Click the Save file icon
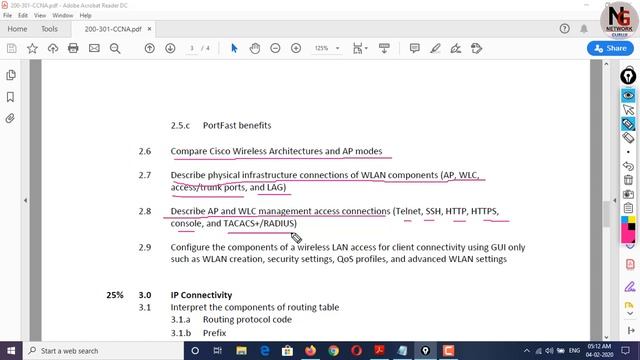 tap(11, 49)
